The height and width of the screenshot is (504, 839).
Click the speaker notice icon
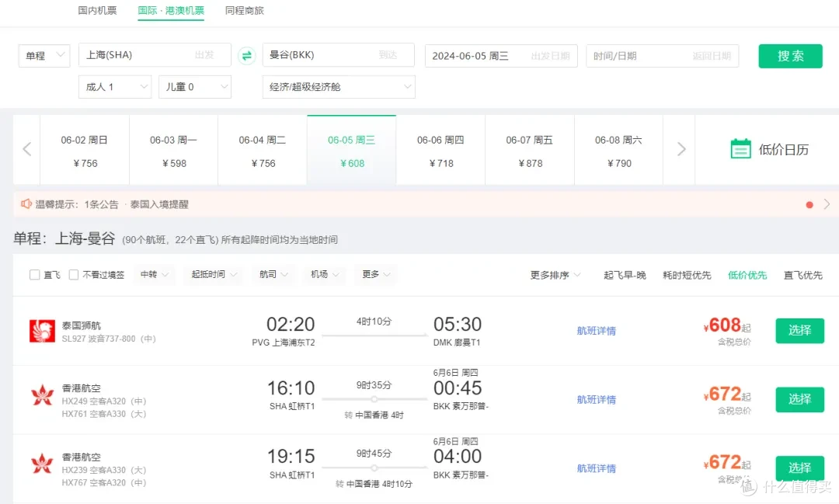coord(26,203)
